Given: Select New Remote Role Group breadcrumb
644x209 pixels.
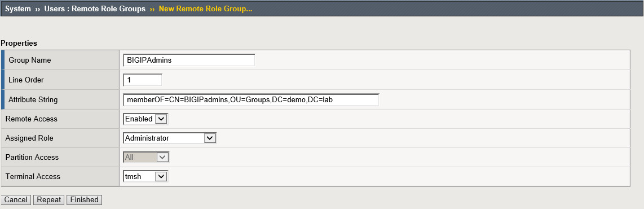Looking at the screenshot, I should pyautogui.click(x=205, y=9).
